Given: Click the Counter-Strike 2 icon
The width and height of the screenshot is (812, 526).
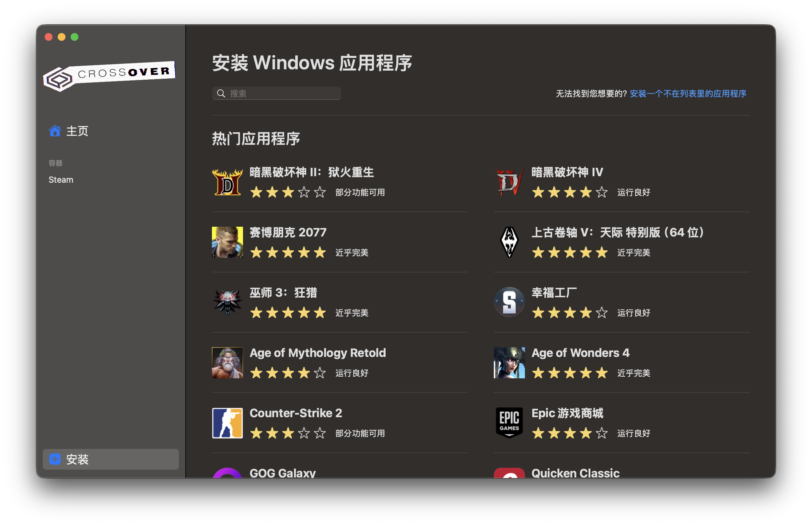Looking at the screenshot, I should pos(227,423).
